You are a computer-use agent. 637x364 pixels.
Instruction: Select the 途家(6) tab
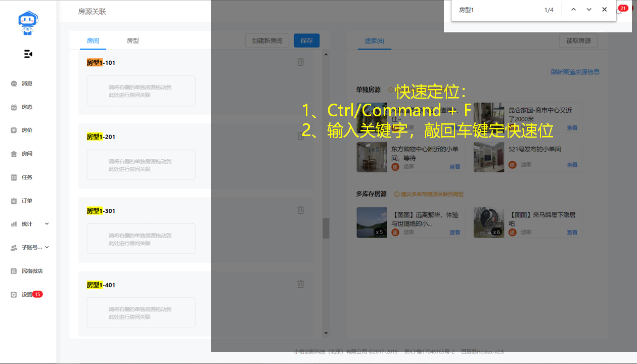pyautogui.click(x=375, y=41)
